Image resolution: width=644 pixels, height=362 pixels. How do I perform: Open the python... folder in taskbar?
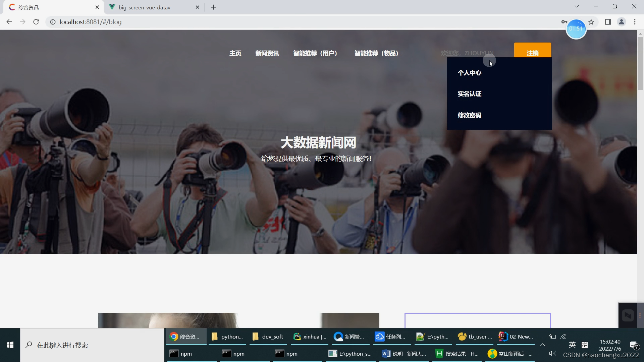pos(227,337)
